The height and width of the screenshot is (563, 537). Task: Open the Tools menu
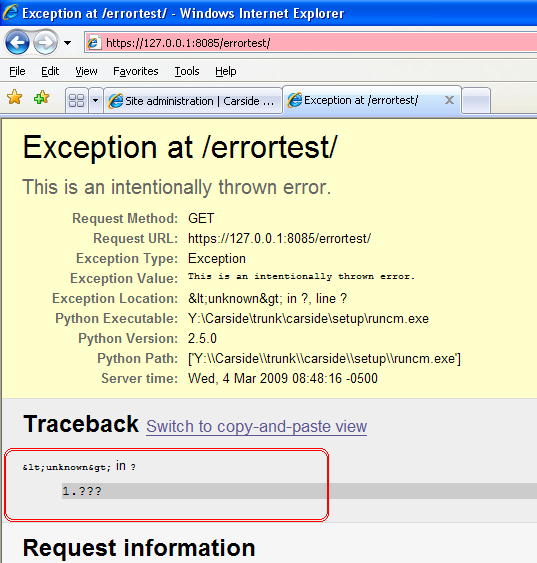pyautogui.click(x=187, y=71)
